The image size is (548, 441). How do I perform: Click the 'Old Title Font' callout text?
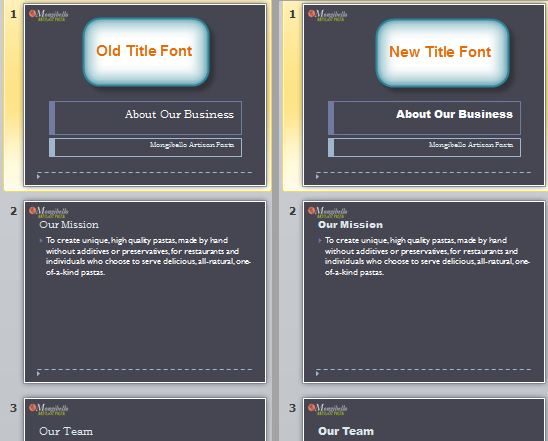pyautogui.click(x=144, y=51)
